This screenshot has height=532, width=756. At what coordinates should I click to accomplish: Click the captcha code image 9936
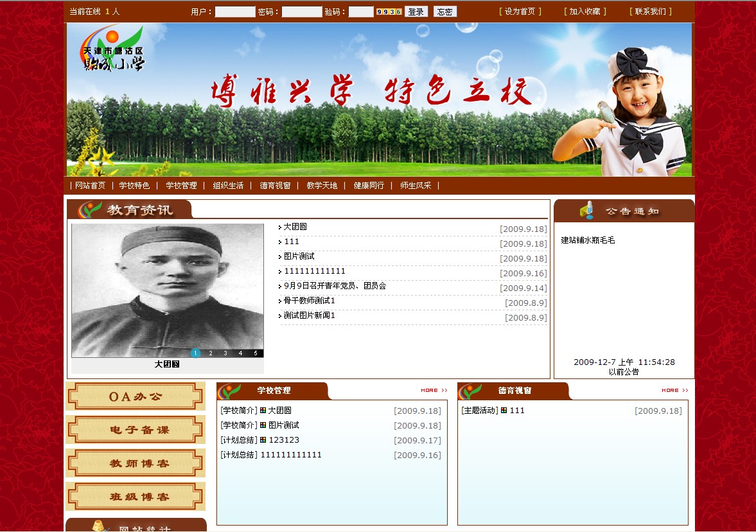pos(389,12)
